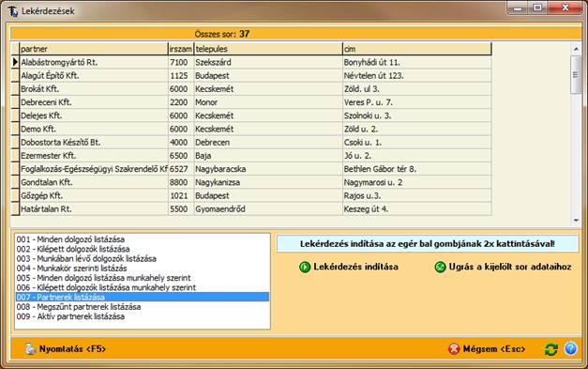Viewport: 588px width, 369px height.
Task: Click the green icon beside Ugrás a kijelölt sor adataihoz
Action: click(440, 267)
